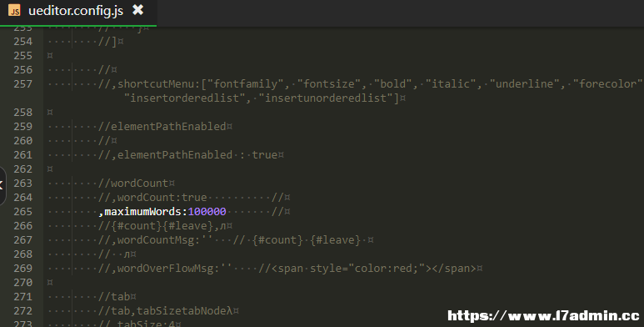The height and width of the screenshot is (327, 644).
Task: Open the https://www.l7admin.cc watermark link
Action: pos(544,315)
